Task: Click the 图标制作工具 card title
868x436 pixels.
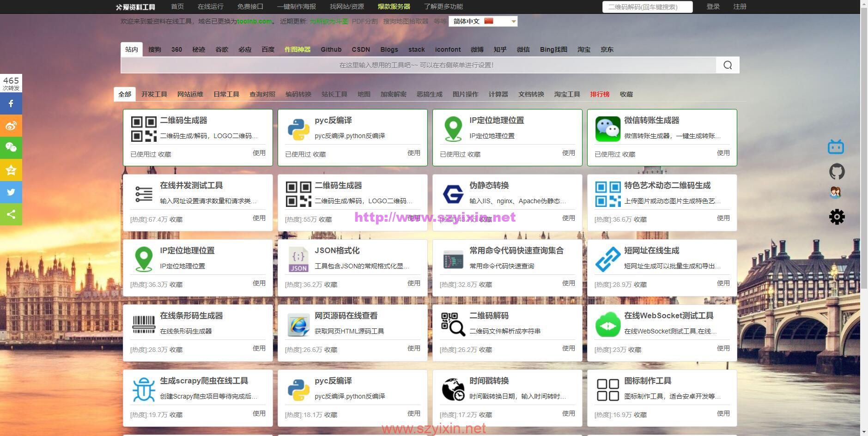Action: pos(647,381)
